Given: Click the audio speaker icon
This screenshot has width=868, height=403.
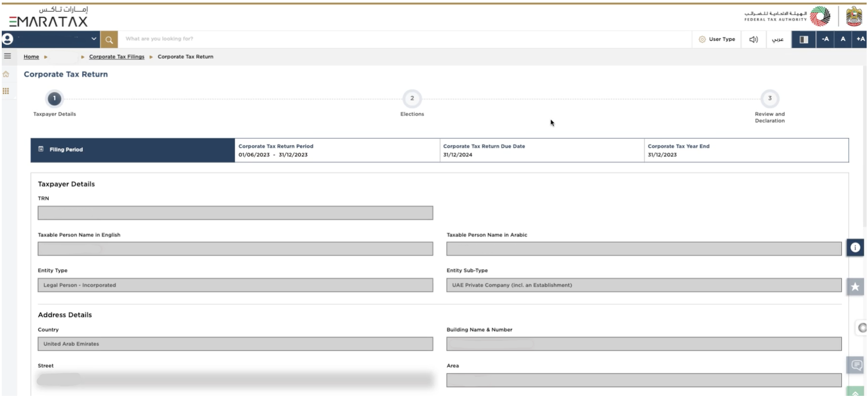Looking at the screenshot, I should pyautogui.click(x=753, y=40).
